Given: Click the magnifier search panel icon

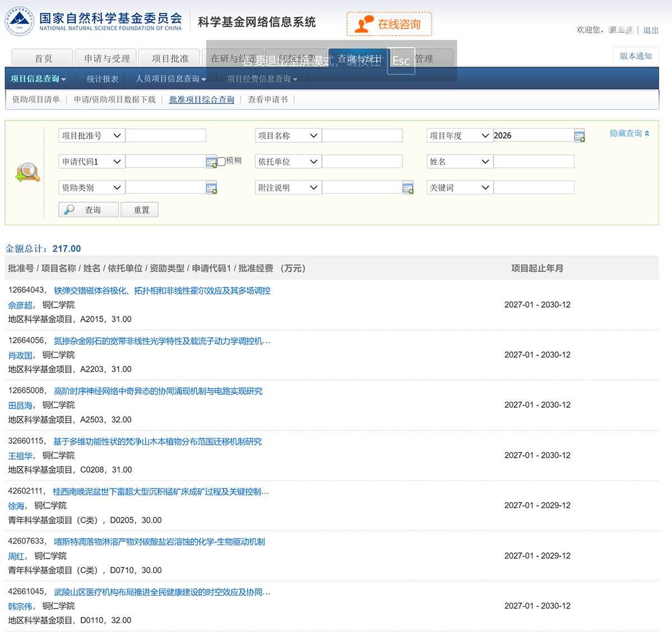Looking at the screenshot, I should pyautogui.click(x=27, y=173).
